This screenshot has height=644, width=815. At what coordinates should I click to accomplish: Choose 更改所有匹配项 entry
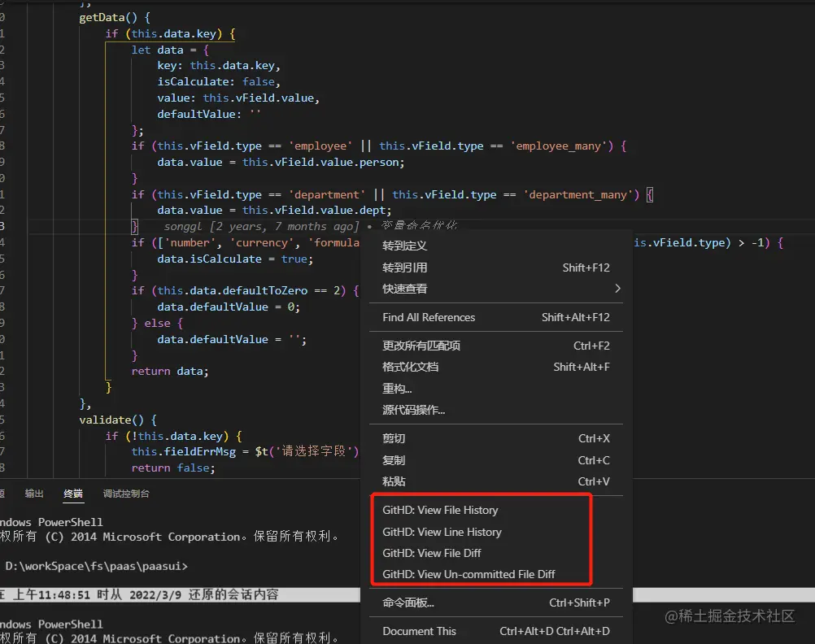(496, 346)
